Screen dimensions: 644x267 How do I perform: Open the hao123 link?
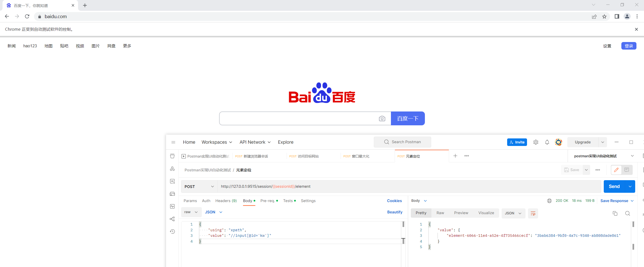click(x=30, y=46)
